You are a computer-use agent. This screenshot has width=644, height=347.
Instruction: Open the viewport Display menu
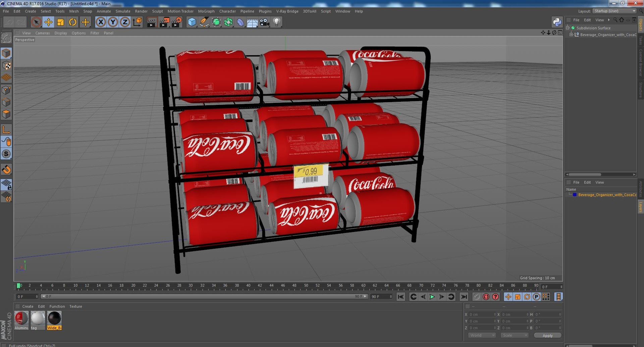[x=60, y=33]
